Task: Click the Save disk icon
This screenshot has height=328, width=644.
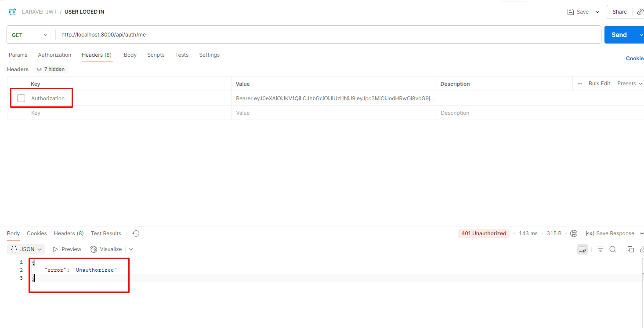Action: coord(571,12)
